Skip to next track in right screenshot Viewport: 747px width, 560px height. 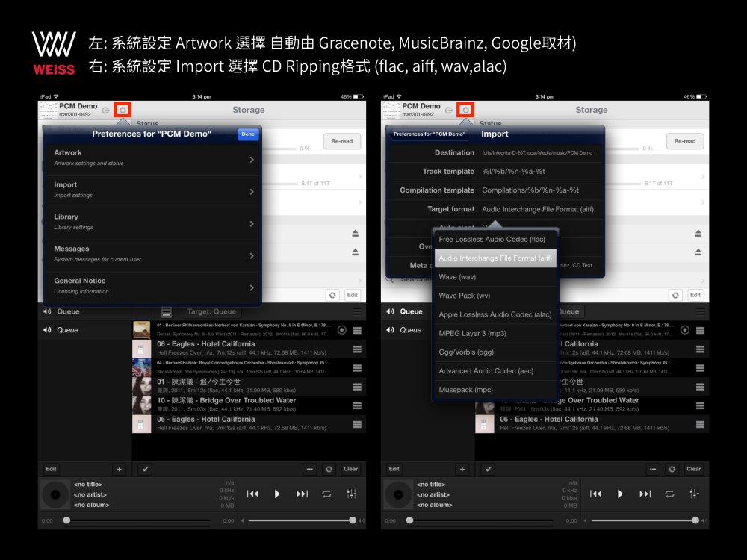pyautogui.click(x=645, y=494)
